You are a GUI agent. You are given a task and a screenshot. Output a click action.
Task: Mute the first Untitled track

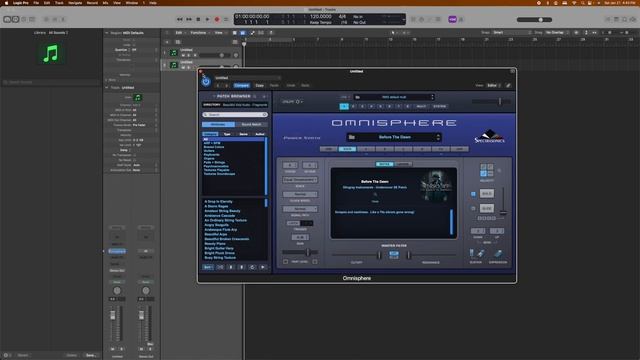183,55
